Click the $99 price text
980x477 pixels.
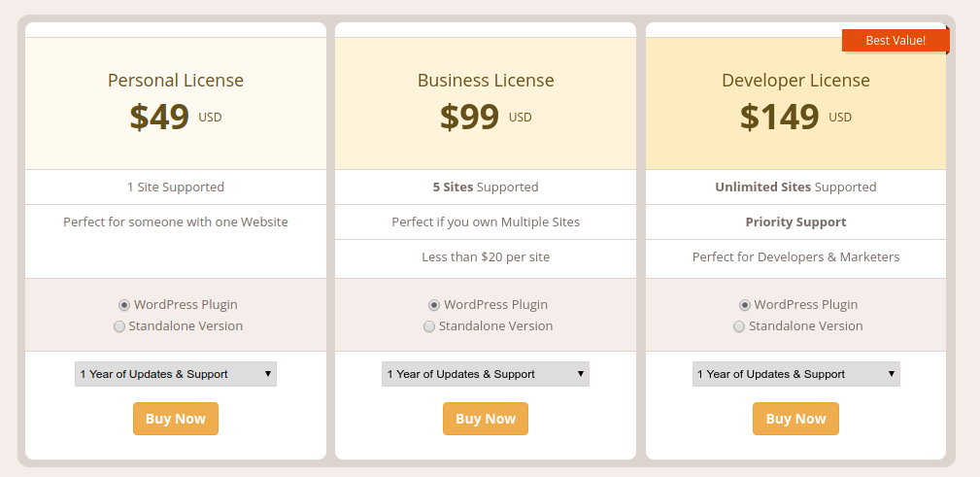pyautogui.click(x=469, y=117)
